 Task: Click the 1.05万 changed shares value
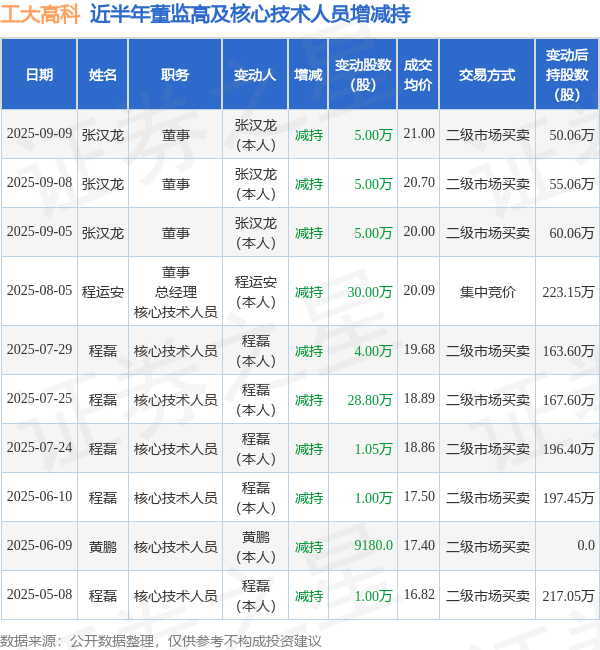373,449
